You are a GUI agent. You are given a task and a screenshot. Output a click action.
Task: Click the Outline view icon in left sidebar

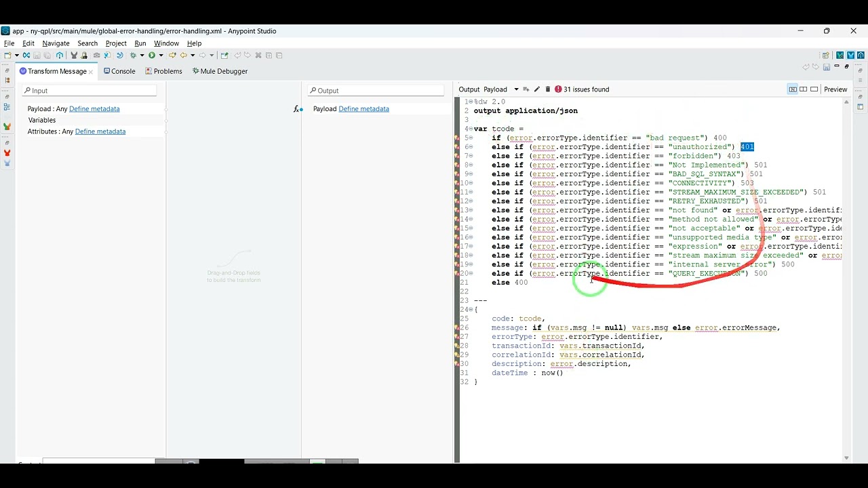7,106
